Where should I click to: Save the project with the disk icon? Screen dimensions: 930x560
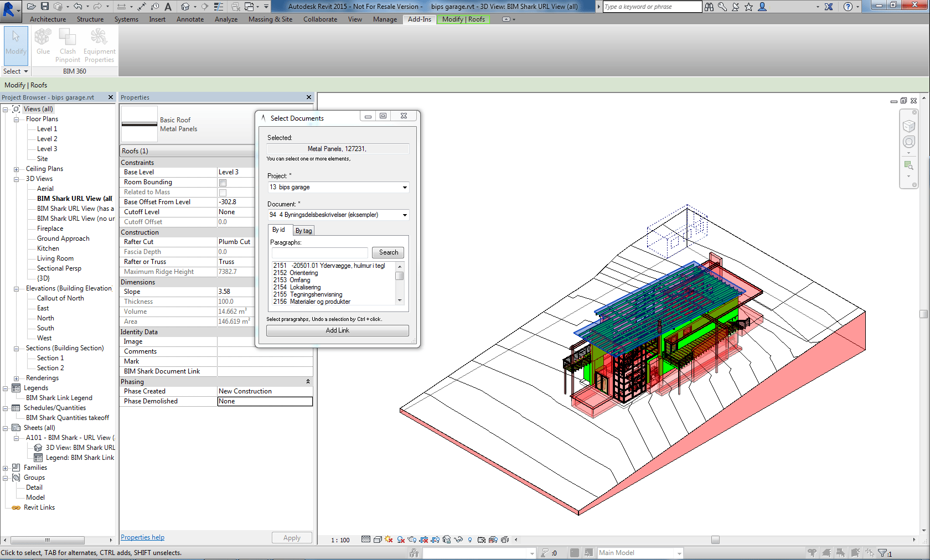tap(45, 7)
